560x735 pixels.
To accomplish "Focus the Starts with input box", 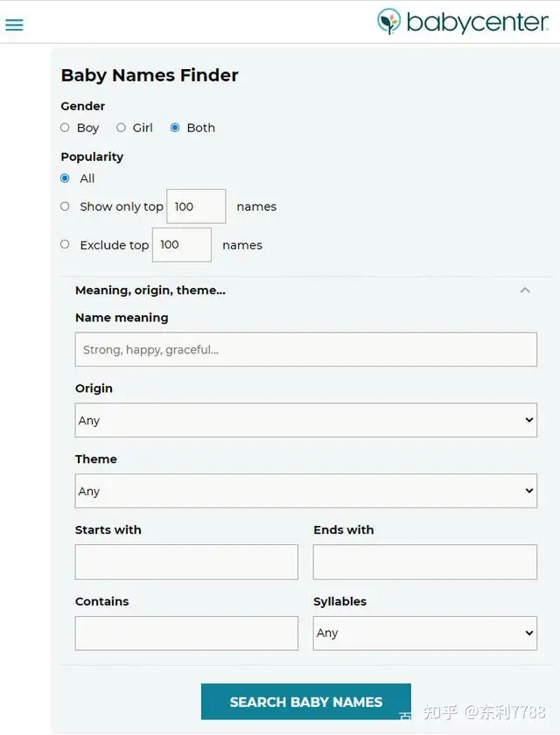I will click(x=186, y=562).
